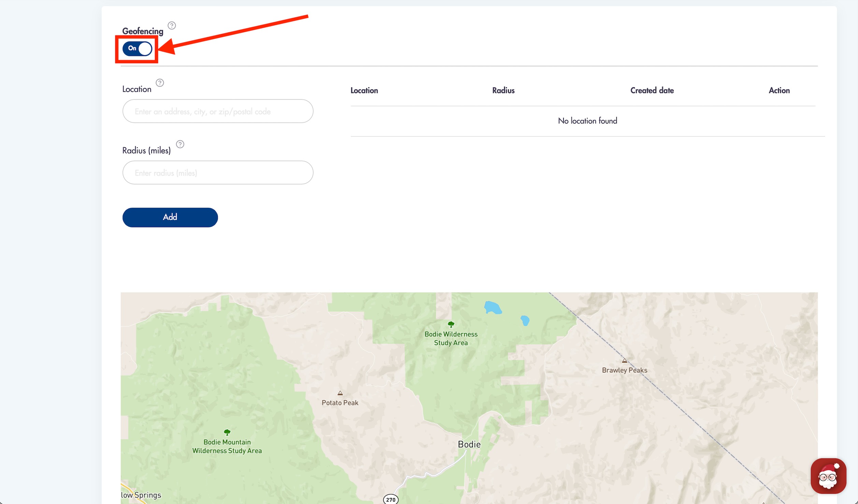
Task: Select the Location column header
Action: point(364,90)
